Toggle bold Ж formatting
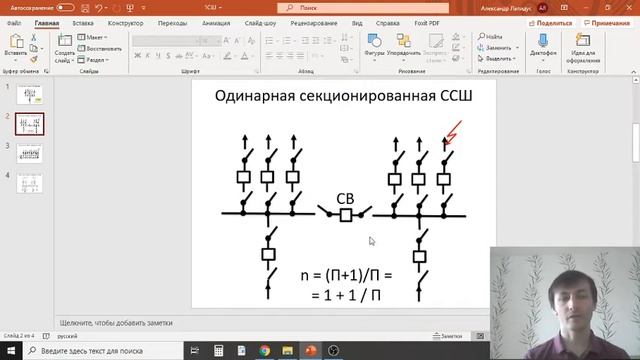640x360 pixels. tap(138, 56)
